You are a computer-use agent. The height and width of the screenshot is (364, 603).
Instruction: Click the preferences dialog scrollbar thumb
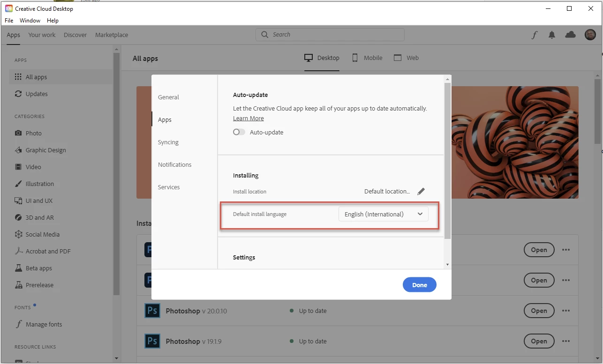coord(447,161)
